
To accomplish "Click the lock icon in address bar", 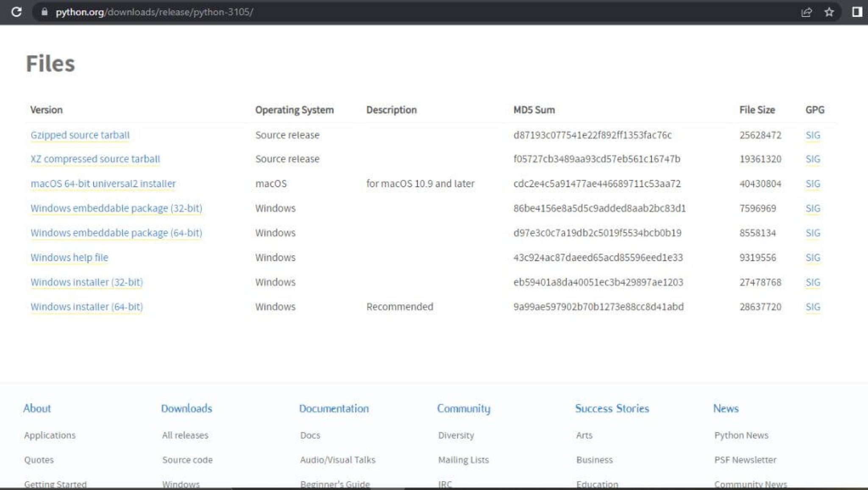I will click(45, 12).
